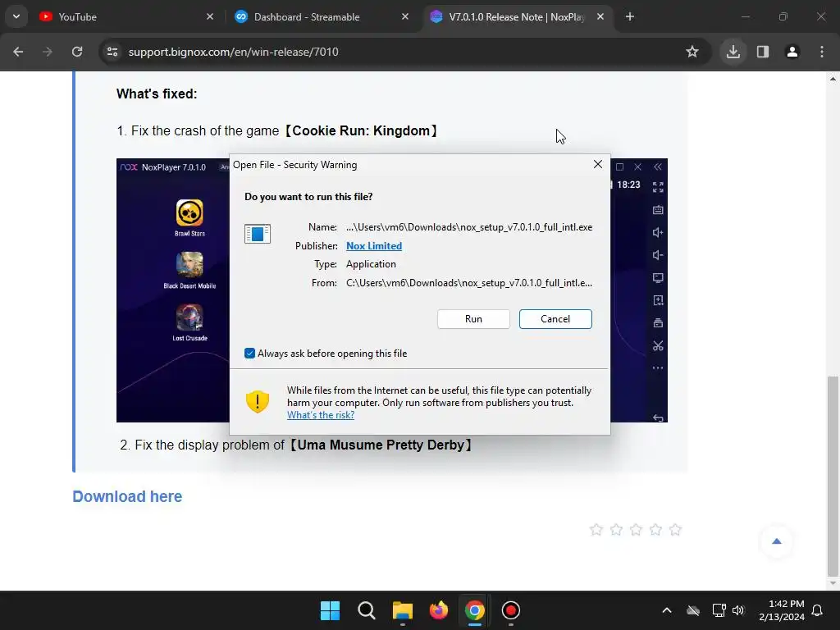840x630 pixels.
Task: Click the page vertical scrollbar thumb
Action: point(833,476)
